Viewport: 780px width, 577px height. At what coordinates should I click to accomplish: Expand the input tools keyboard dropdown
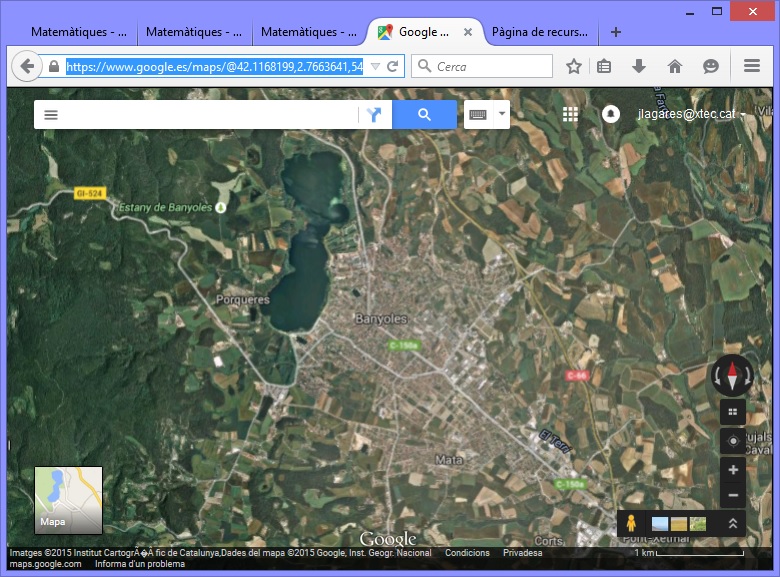point(502,115)
